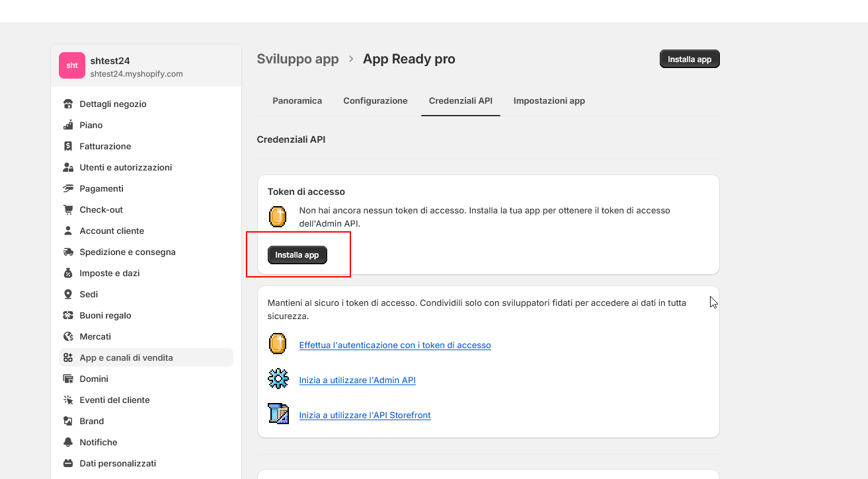Click the Pagamenti hand icon

pos(67,188)
